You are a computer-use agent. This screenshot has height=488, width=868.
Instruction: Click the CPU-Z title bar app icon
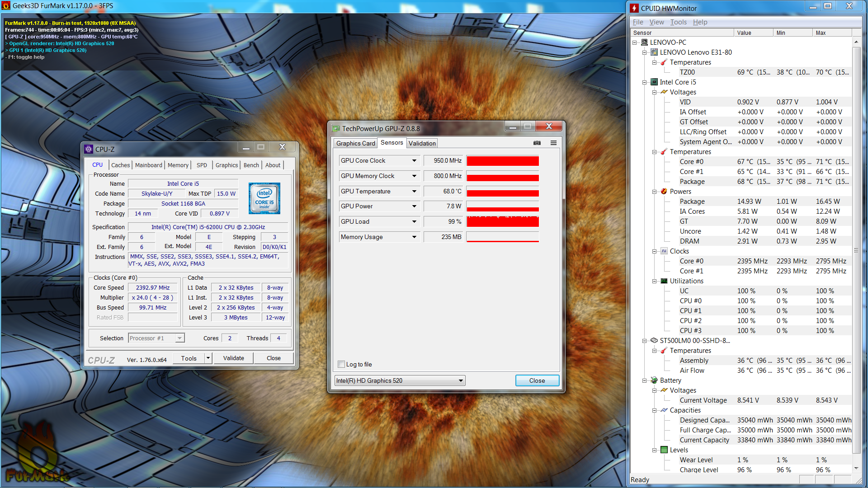[89, 149]
